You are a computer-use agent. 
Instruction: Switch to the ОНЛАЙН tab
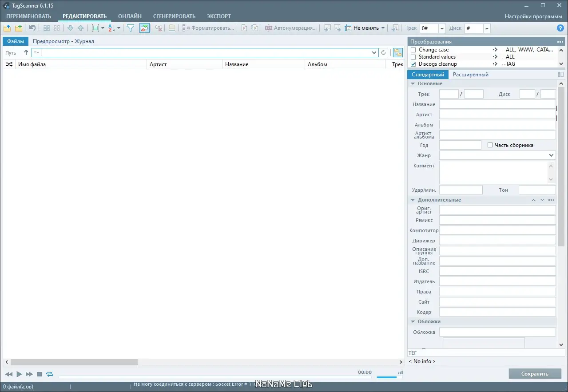pos(129,16)
